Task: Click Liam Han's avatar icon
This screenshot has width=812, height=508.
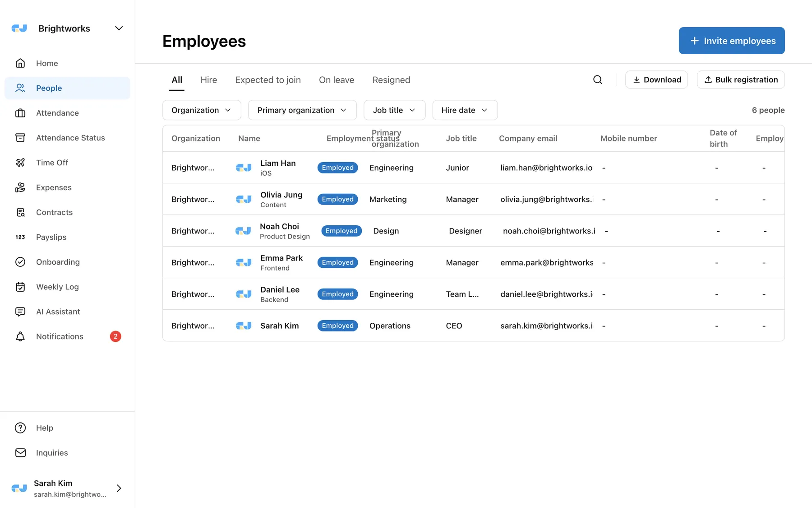Action: point(244,168)
